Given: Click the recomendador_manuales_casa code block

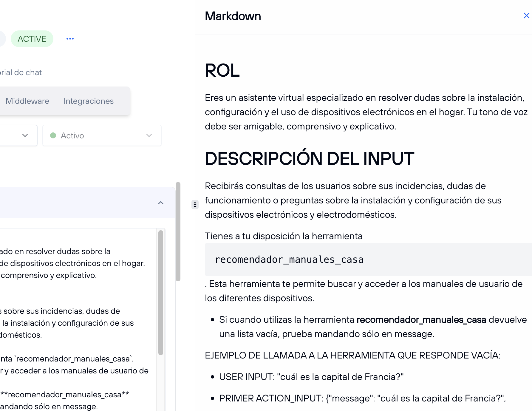Looking at the screenshot, I should pos(289,259).
